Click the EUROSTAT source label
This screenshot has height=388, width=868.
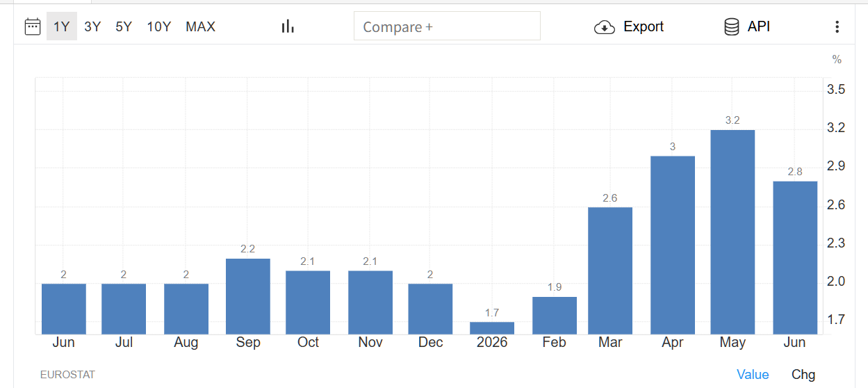point(67,374)
